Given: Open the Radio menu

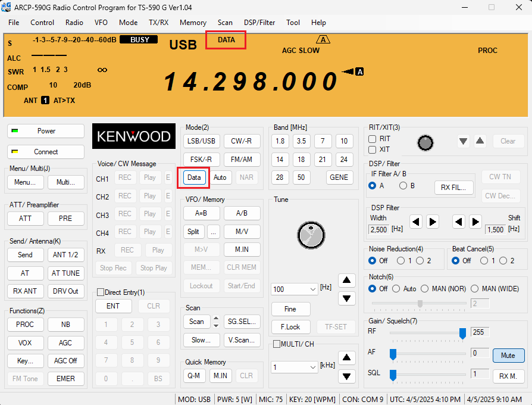Looking at the screenshot, I should 74,23.
